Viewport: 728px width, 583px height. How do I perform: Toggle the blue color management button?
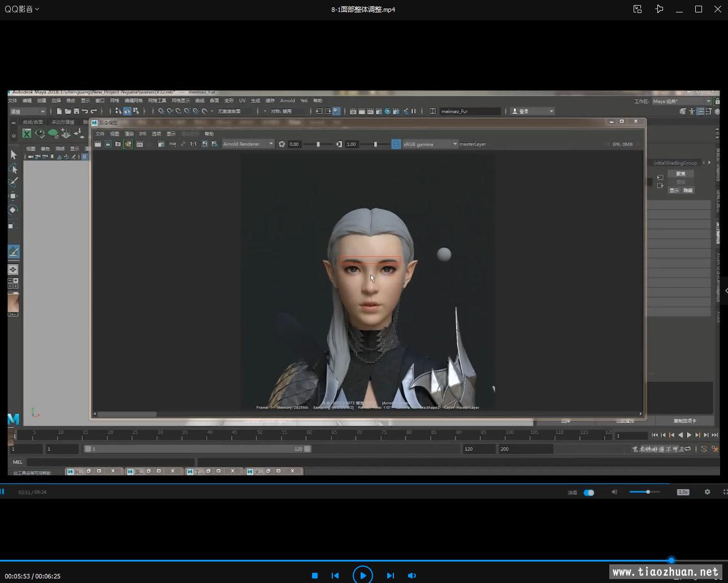click(396, 144)
